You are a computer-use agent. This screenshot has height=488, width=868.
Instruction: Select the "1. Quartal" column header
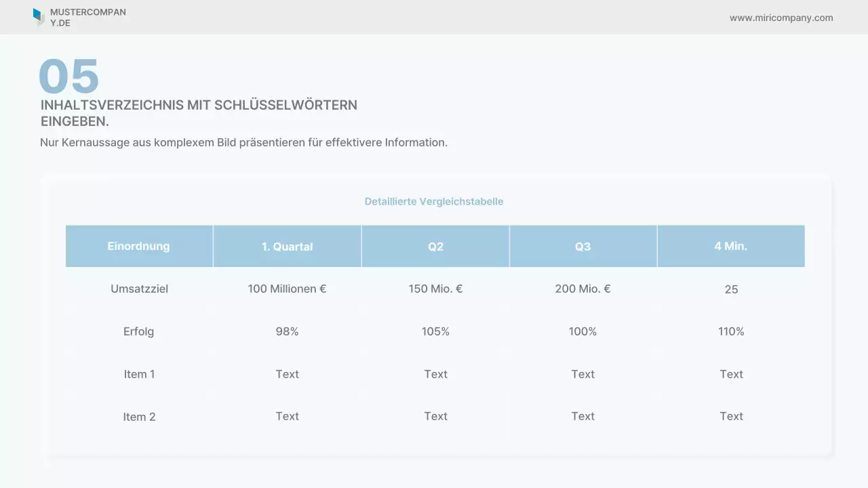[x=287, y=246]
